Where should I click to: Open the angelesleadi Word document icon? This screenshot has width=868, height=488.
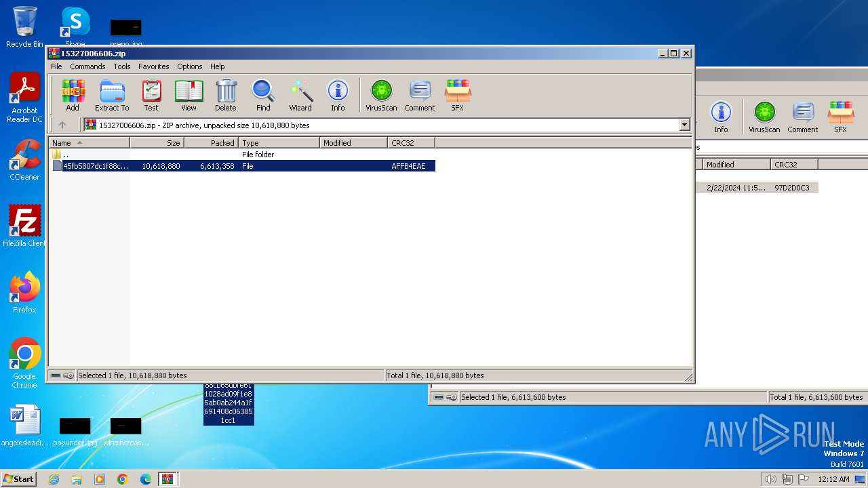tap(24, 426)
